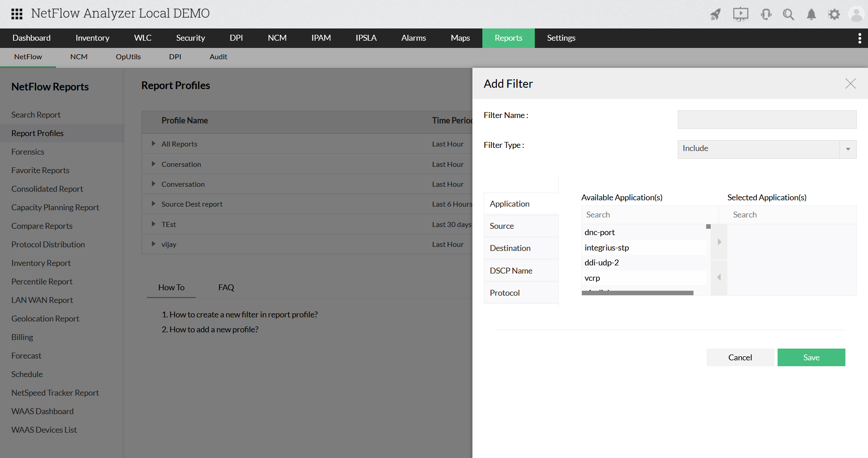Select ddi-udp-2 in available applications
The image size is (868, 458).
point(644,263)
